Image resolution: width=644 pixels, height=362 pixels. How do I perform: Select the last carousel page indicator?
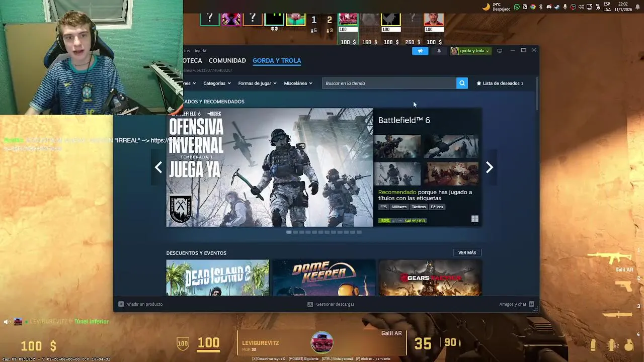click(x=359, y=232)
